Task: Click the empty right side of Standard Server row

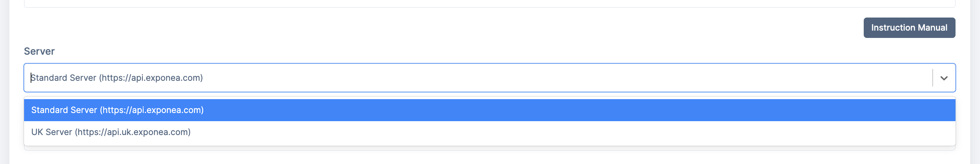Action: point(734,110)
